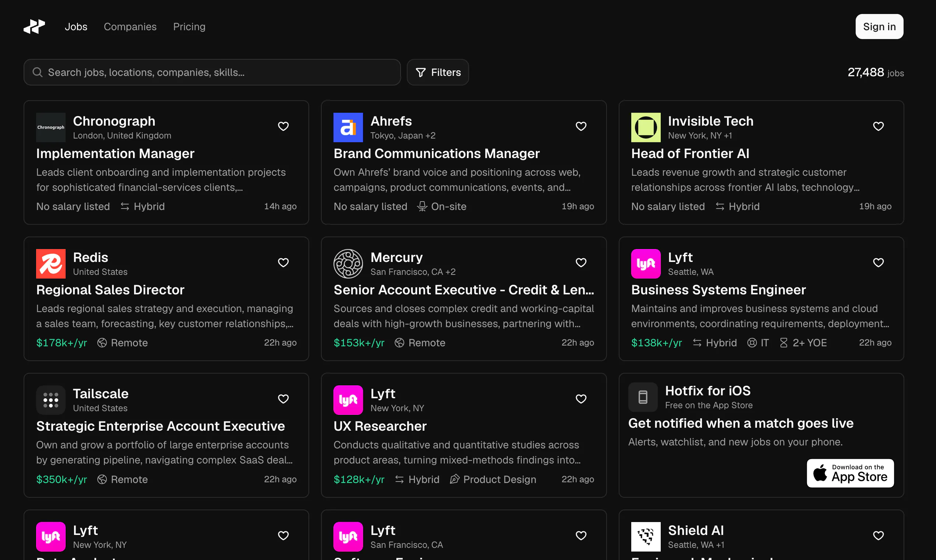This screenshot has height=560, width=936.
Task: Click the Lyft logo on UX Researcher card
Action: 348,400
